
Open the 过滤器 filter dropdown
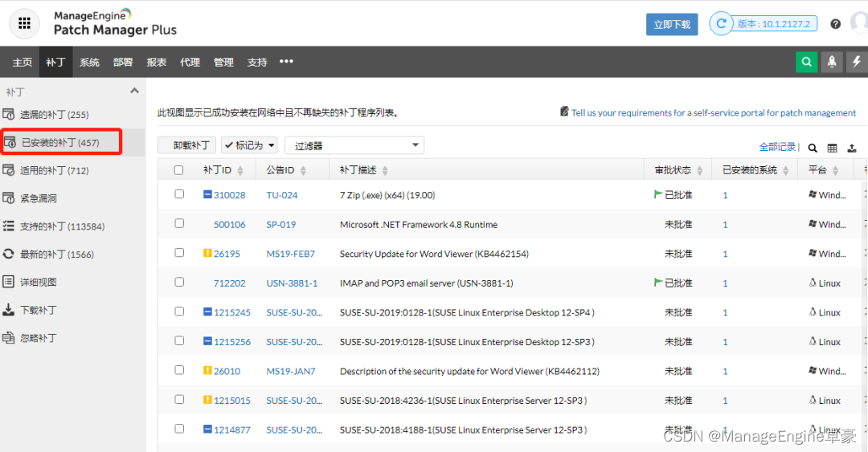click(354, 145)
